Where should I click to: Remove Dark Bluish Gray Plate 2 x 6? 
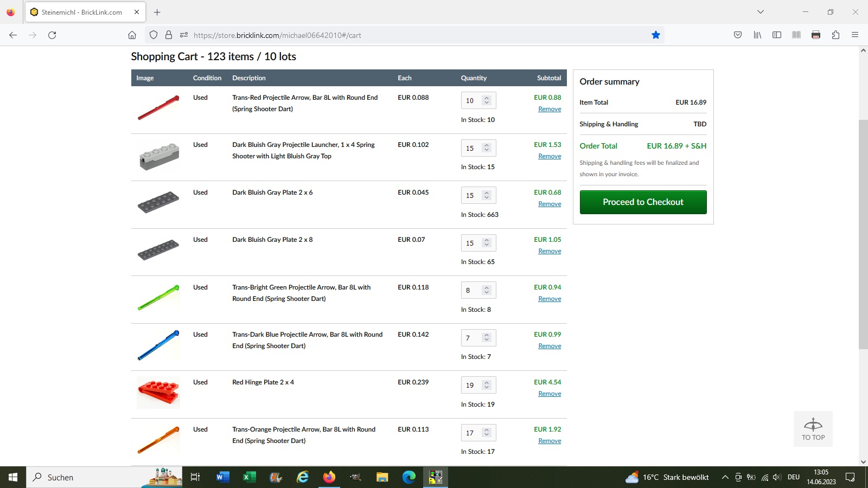click(550, 204)
